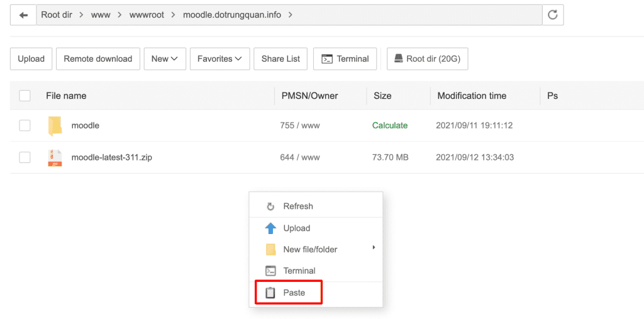
Task: Click the Terminal icon in context menu
Action: [x=270, y=271]
